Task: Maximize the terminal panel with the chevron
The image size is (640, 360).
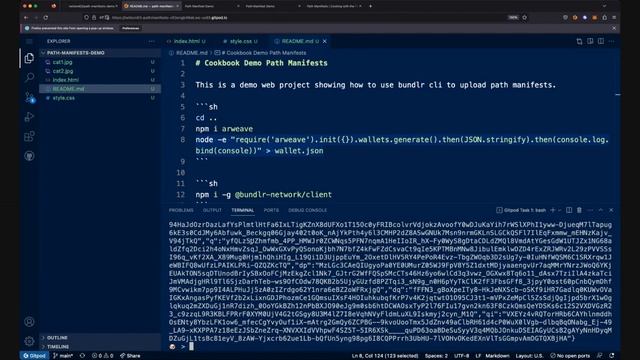Action: (601, 210)
